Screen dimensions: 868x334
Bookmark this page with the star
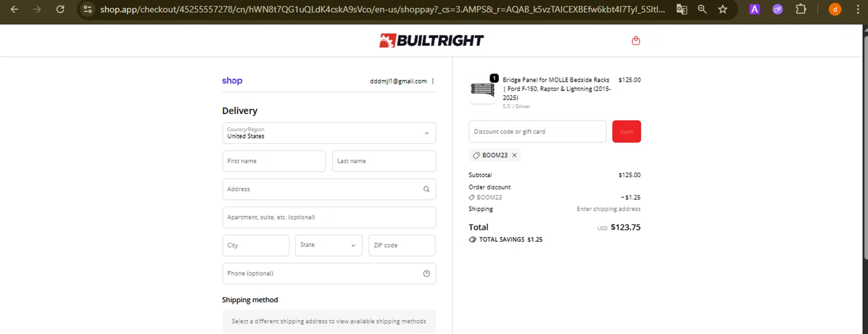[723, 9]
